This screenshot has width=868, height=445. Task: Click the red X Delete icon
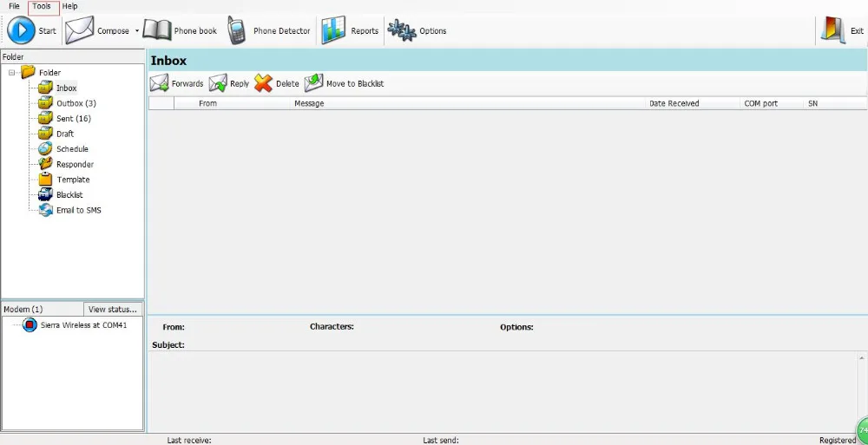pyautogui.click(x=264, y=83)
